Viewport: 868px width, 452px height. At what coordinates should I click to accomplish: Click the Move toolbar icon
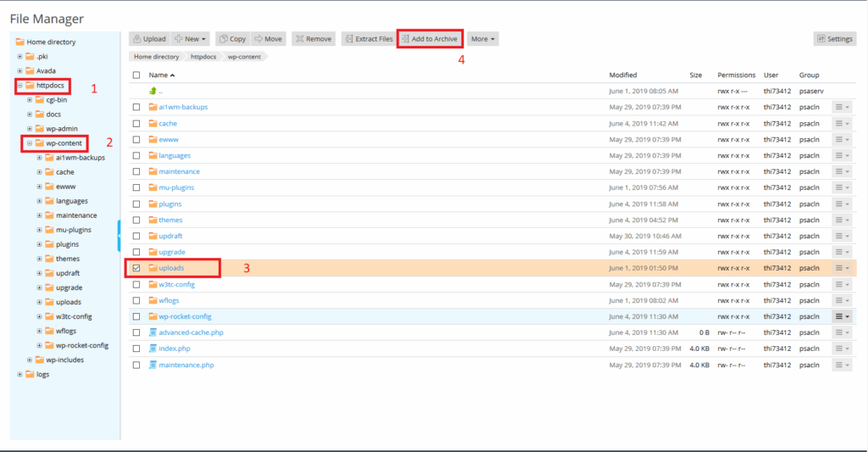(x=259, y=39)
